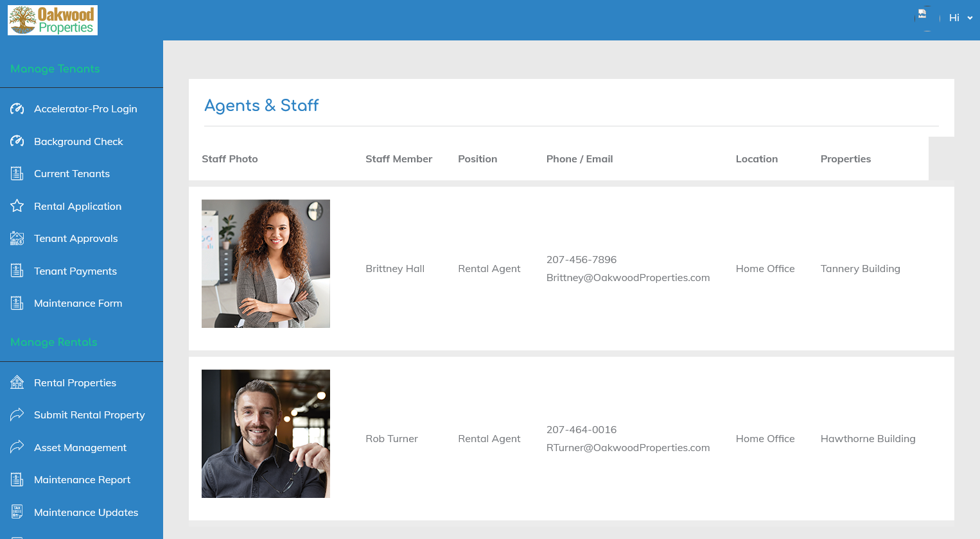This screenshot has height=539, width=980.
Task: Click Rob Turner's Home Office location
Action: (766, 438)
